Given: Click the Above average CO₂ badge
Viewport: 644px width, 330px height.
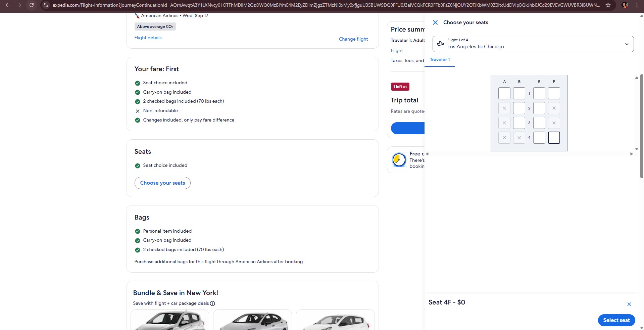Looking at the screenshot, I should pos(155,27).
